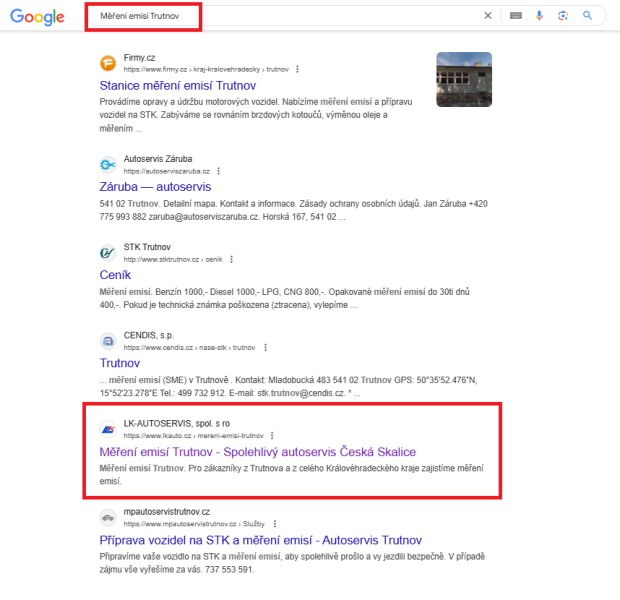Click the www.lkauto.cz › mereni-emisi-trutnov URL
The width and height of the screenshot is (620, 600).
point(193,436)
